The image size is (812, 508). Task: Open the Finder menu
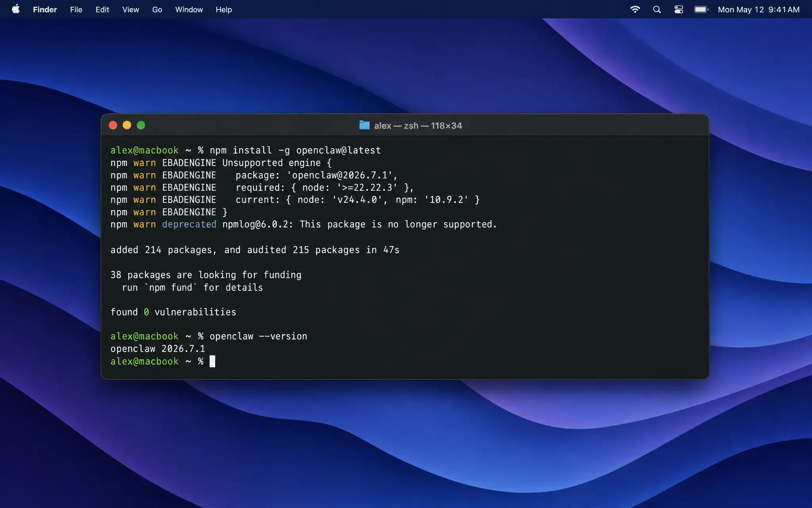tap(45, 10)
